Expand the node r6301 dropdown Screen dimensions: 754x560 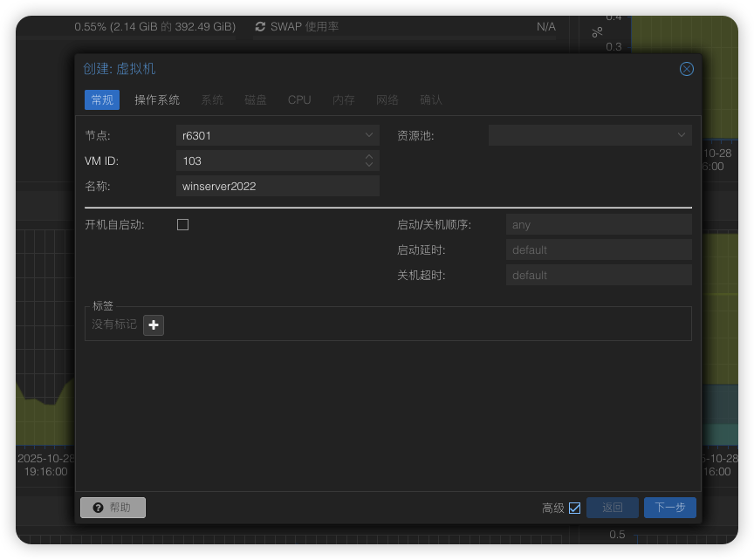369,135
